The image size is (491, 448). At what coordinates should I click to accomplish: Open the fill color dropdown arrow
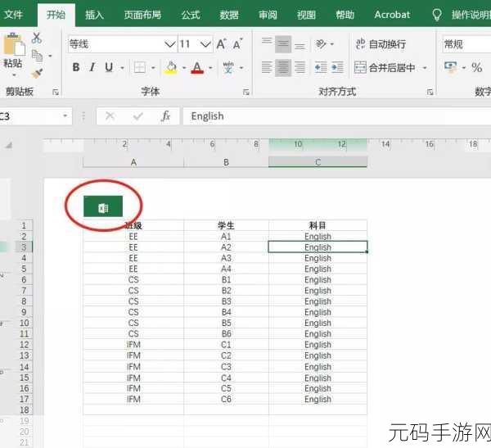click(184, 68)
